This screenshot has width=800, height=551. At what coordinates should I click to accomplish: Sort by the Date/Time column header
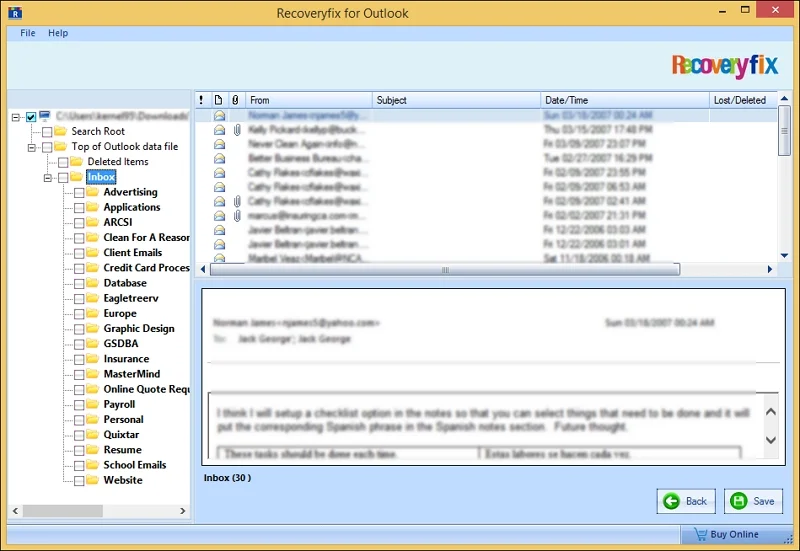tap(624, 100)
